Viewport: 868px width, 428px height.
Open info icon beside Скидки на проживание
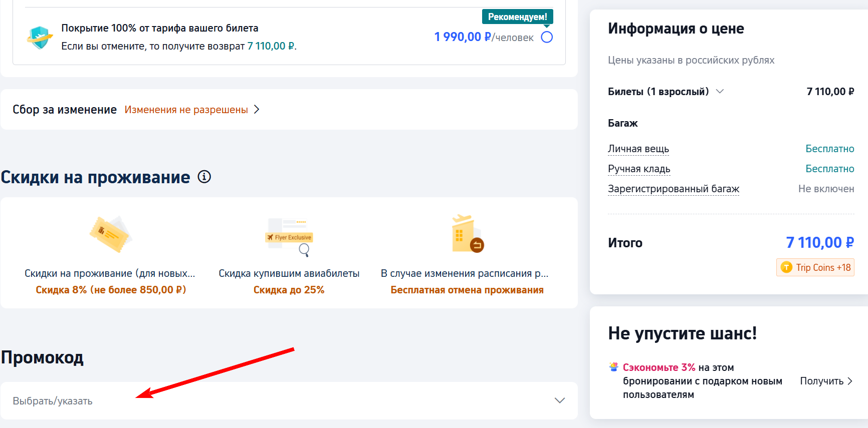click(204, 177)
